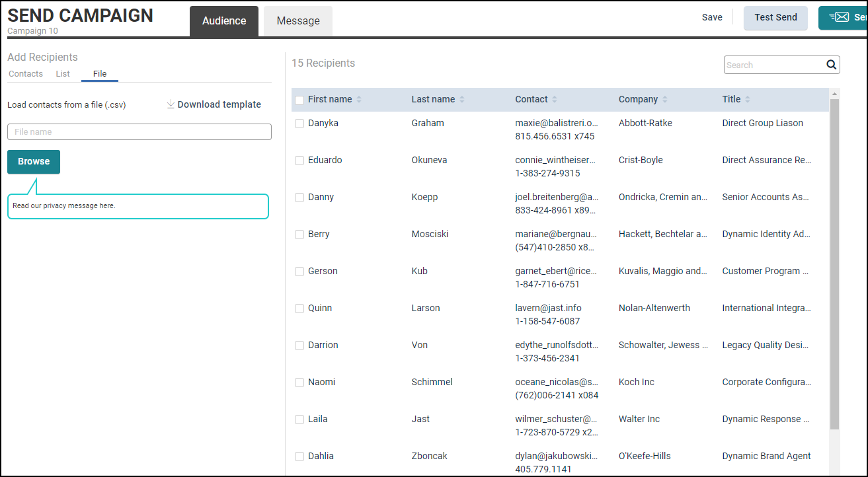Viewport: 868px width, 477px height.
Task: Open the Contacts recipients tab
Action: tap(26, 74)
